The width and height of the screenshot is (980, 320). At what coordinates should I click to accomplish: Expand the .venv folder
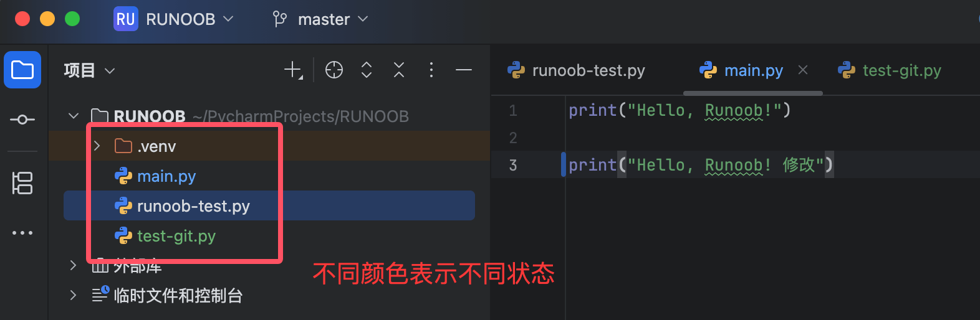click(97, 146)
